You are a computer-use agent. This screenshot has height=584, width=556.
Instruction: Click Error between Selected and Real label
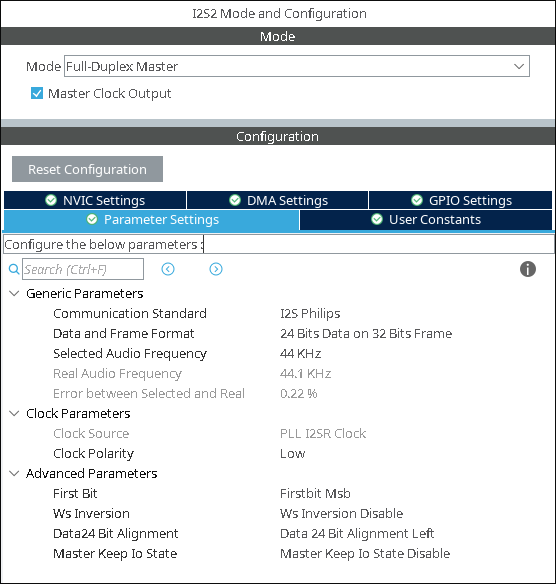(x=149, y=393)
